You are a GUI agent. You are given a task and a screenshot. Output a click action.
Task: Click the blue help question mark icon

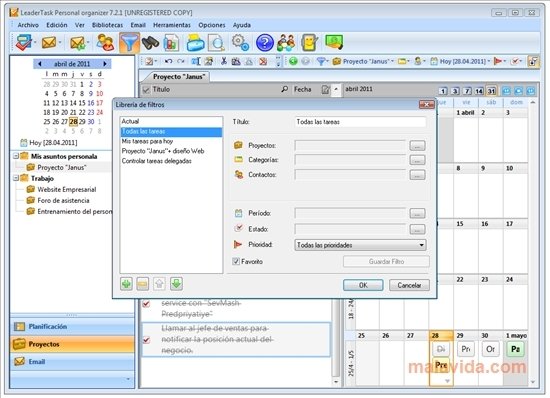coord(264,43)
